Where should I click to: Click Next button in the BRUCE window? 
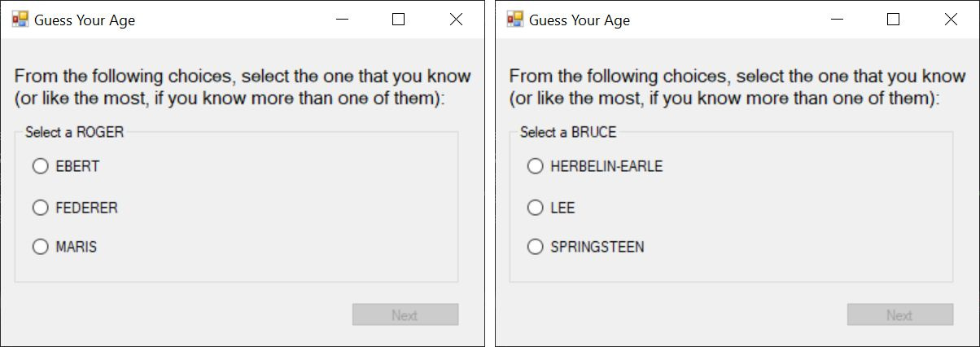coord(900,314)
